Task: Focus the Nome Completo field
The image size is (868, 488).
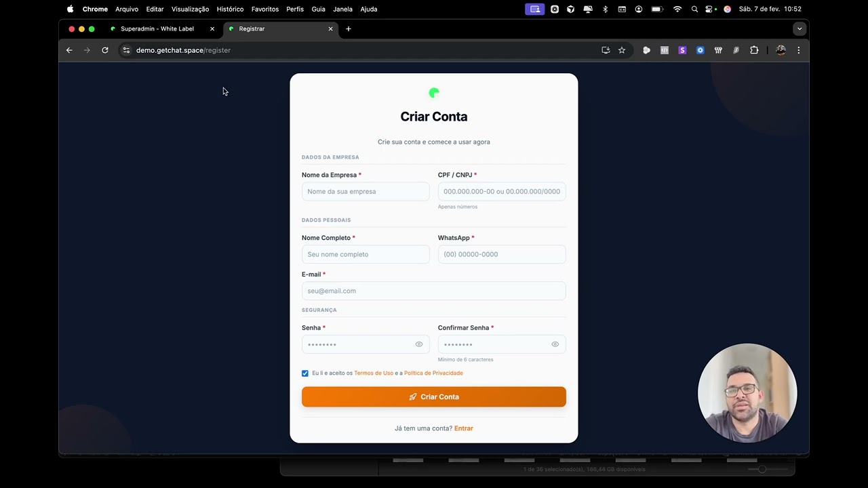Action: (x=366, y=255)
